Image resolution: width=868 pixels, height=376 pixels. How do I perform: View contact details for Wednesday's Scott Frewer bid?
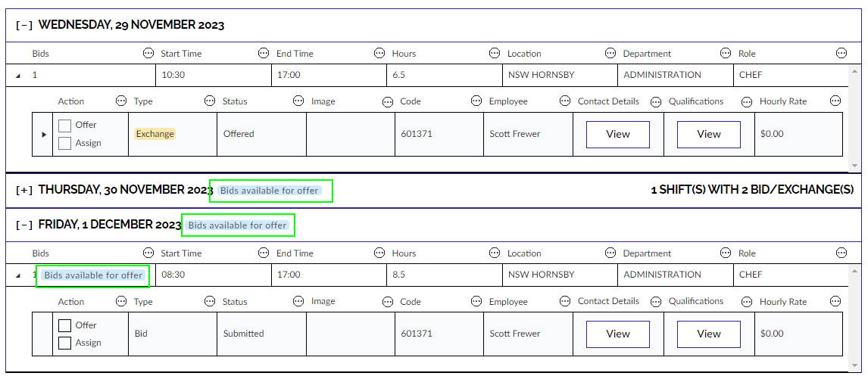pos(617,135)
